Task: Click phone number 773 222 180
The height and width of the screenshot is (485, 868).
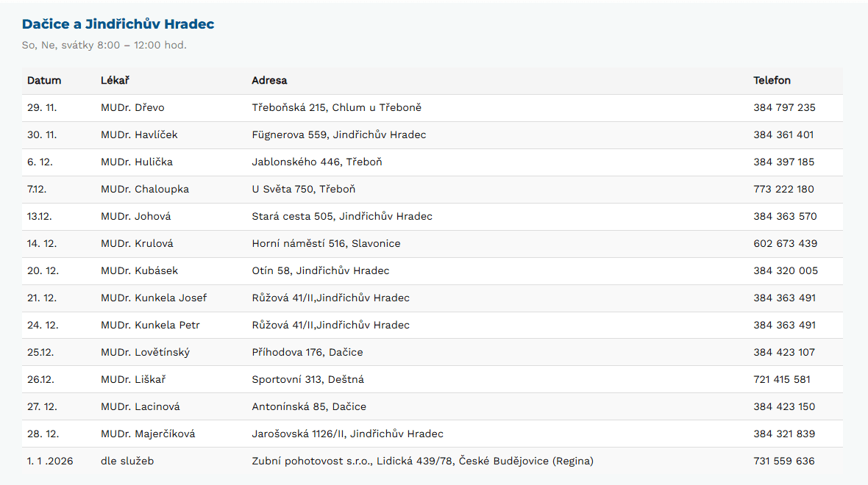Action: coord(783,189)
